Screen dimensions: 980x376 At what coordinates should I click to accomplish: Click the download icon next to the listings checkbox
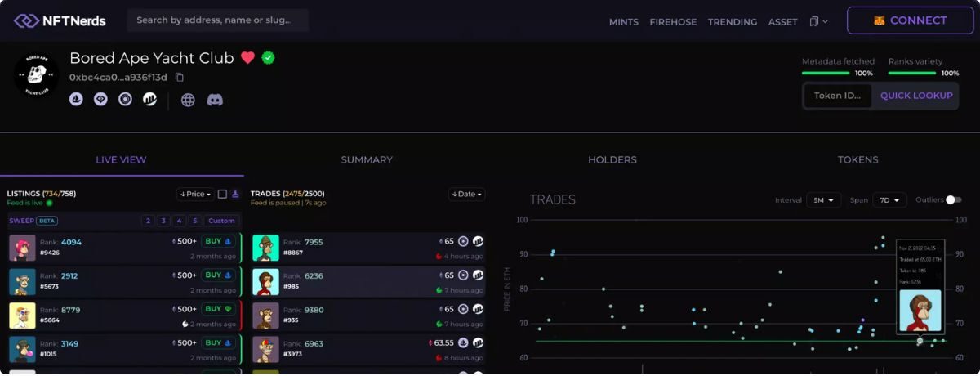tap(235, 194)
